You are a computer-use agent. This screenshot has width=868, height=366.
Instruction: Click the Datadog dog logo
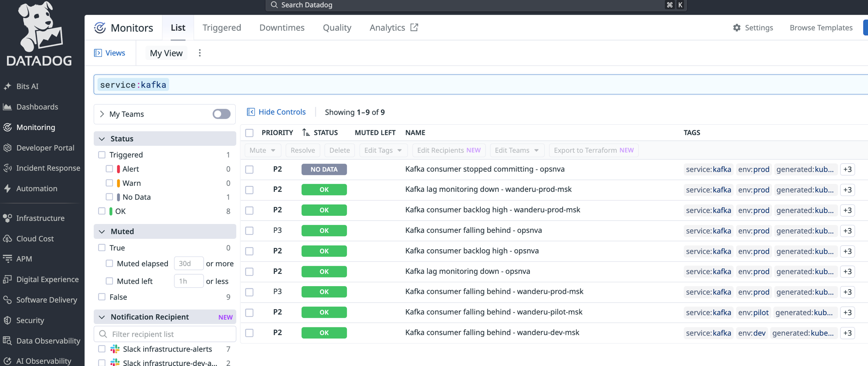[x=39, y=34]
